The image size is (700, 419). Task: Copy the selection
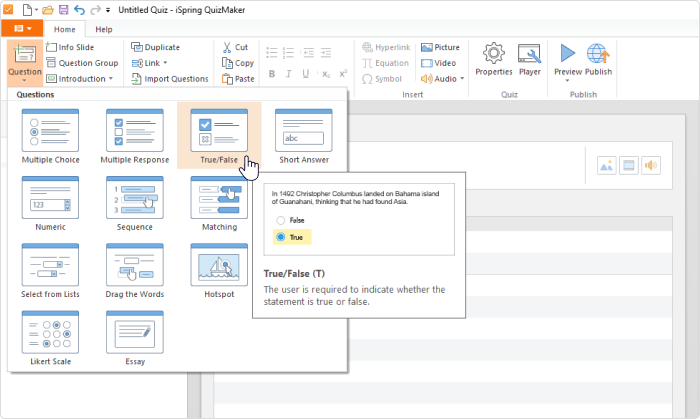(238, 63)
